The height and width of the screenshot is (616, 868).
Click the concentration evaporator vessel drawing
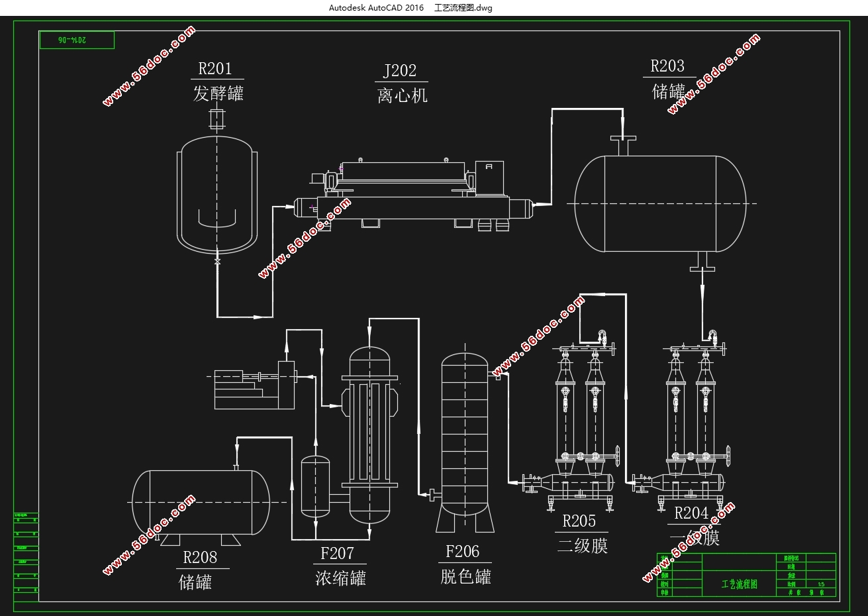tap(369, 430)
